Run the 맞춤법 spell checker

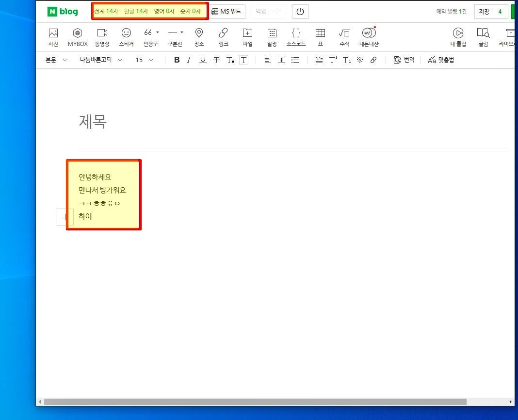(x=441, y=60)
